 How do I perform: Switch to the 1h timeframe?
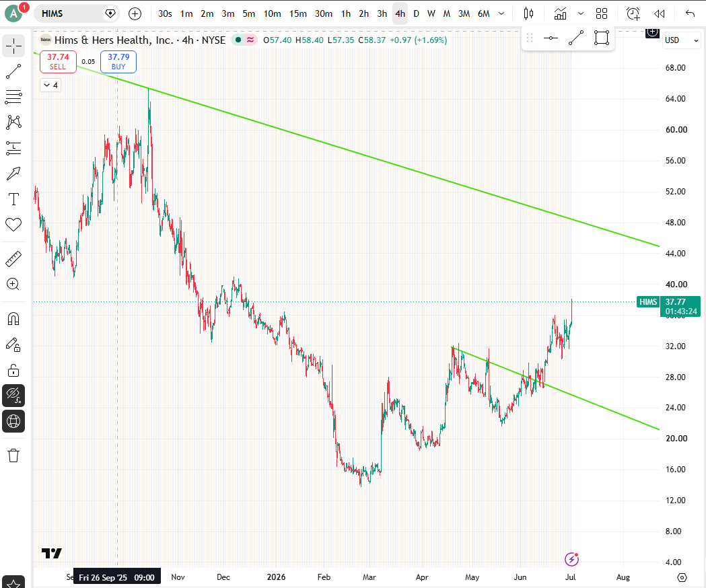tap(345, 13)
